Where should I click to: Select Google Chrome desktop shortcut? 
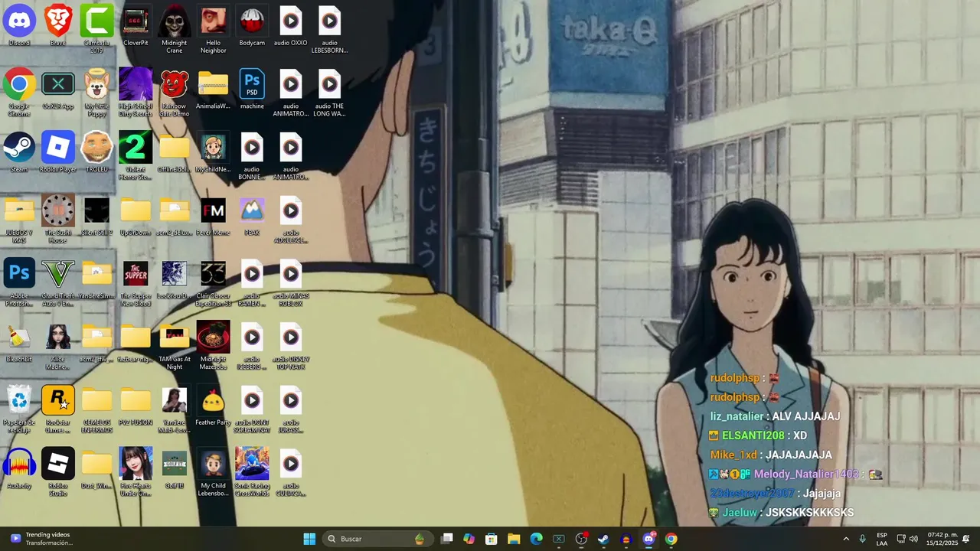tap(19, 93)
